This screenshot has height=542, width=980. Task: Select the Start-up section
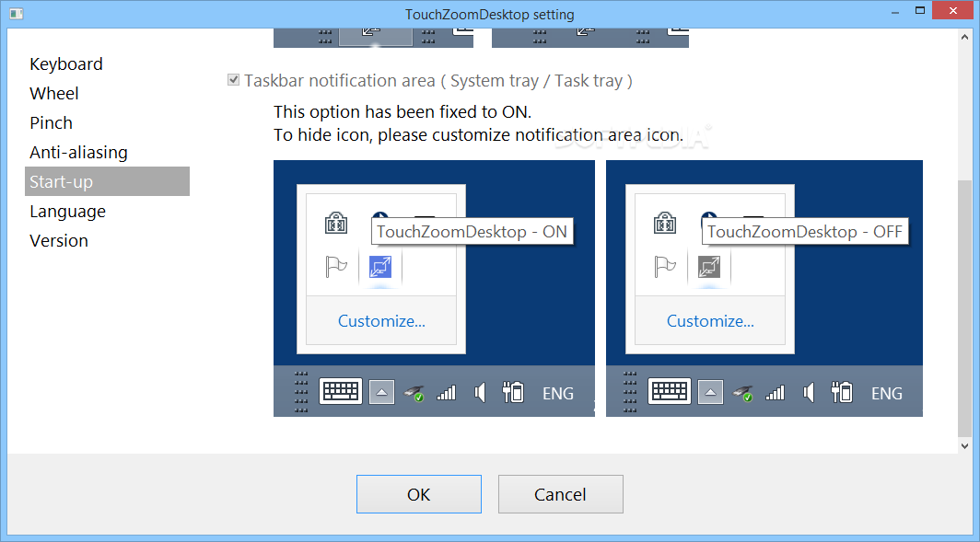(x=107, y=181)
